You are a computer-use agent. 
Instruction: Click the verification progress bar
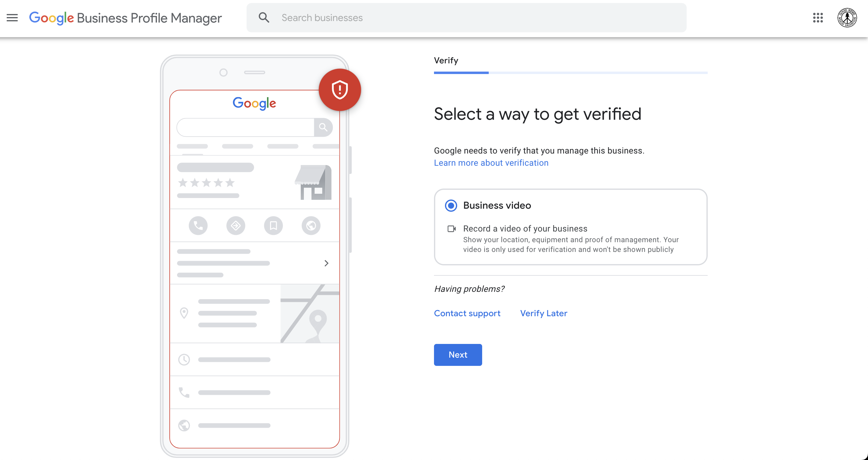click(571, 73)
